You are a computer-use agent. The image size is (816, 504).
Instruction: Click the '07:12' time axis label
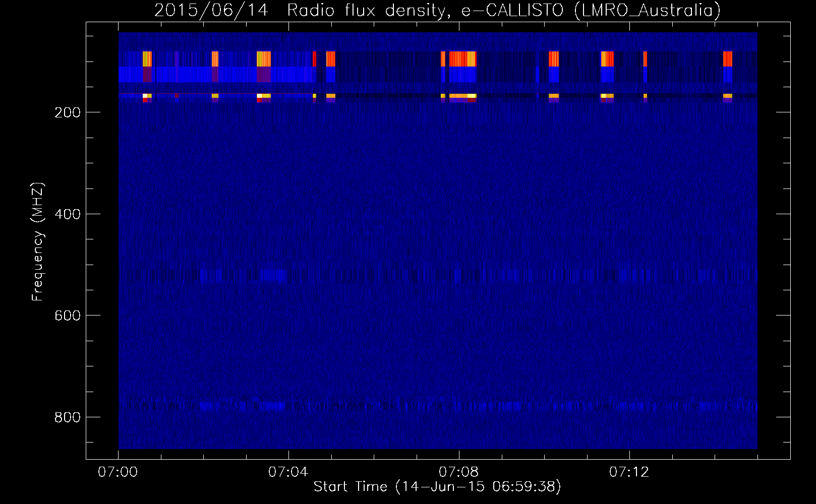pos(629,472)
